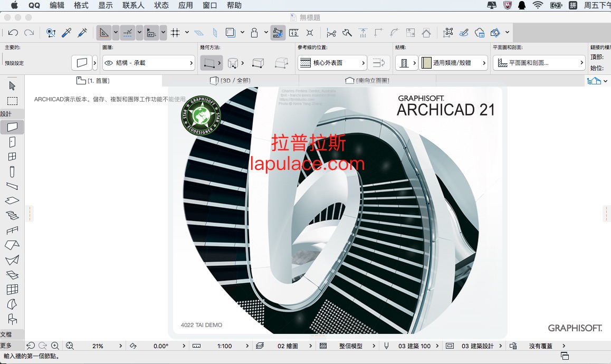The height and width of the screenshot is (364, 611).
Task: Click the Undo arrow in the toolbar
Action: pyautogui.click(x=13, y=33)
